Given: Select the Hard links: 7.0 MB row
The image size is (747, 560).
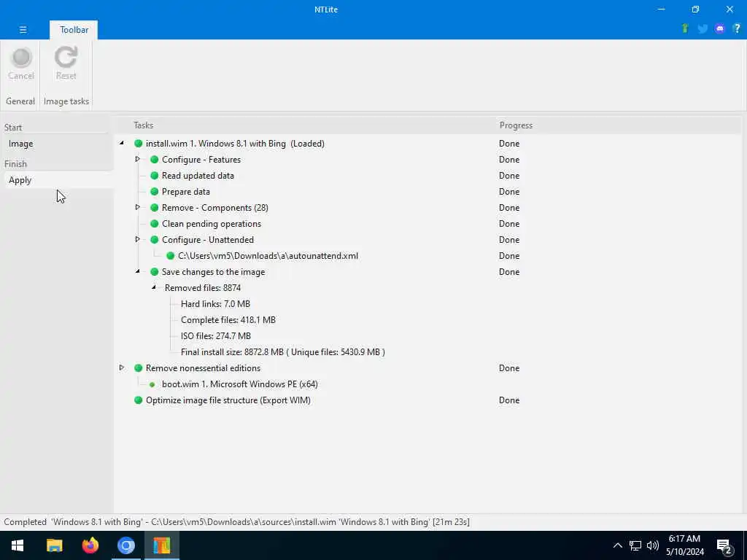Looking at the screenshot, I should (x=215, y=304).
